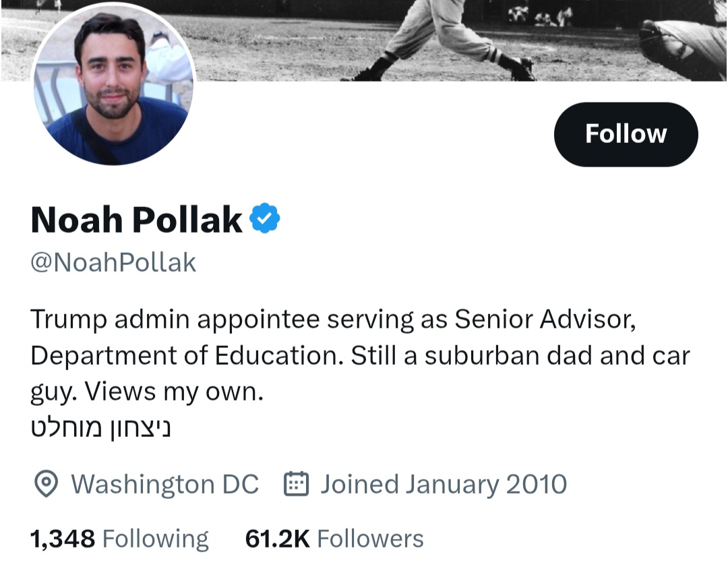This screenshot has height=567, width=728.
Task: Click the Washington DC location text
Action: click(x=164, y=484)
